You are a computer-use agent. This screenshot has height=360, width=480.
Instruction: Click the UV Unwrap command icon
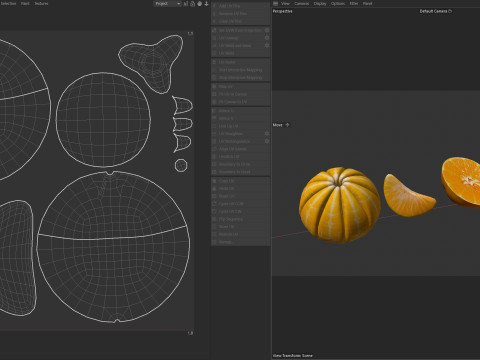(214, 38)
